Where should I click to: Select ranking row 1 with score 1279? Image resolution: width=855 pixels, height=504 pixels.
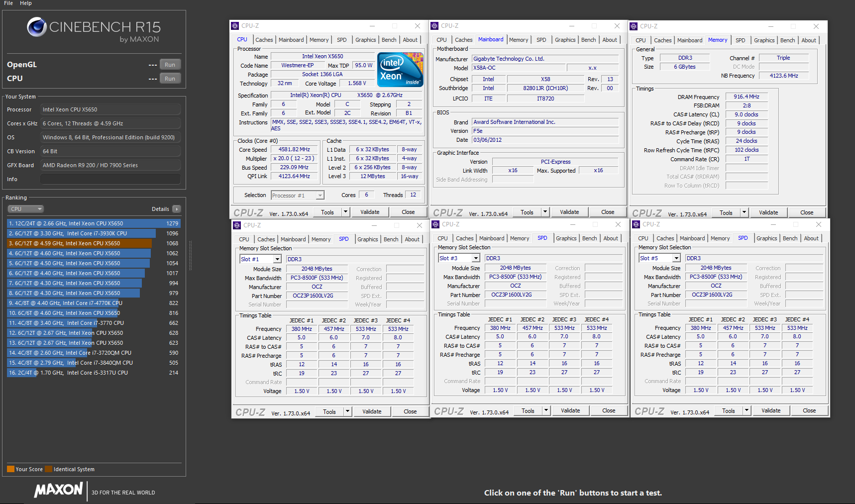coord(94,223)
